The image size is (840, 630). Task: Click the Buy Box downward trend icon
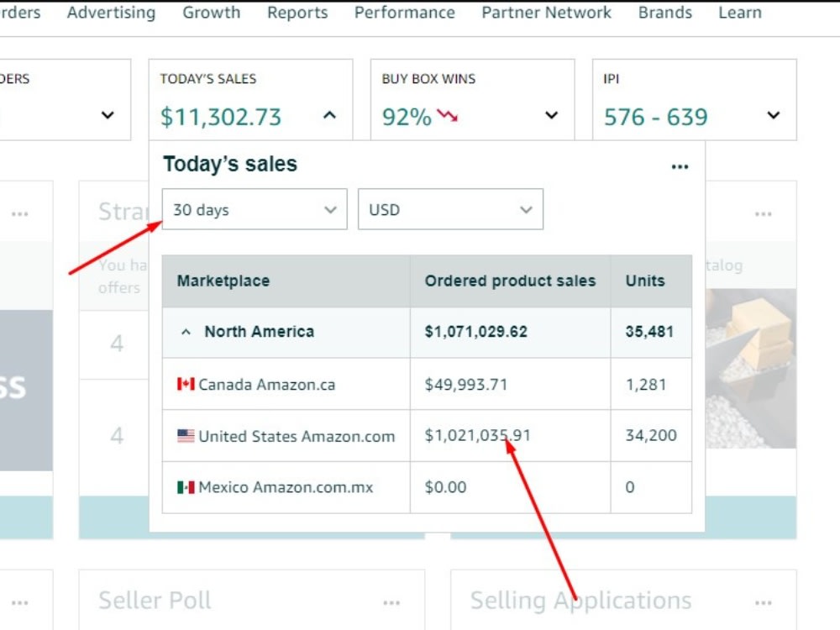point(447,115)
